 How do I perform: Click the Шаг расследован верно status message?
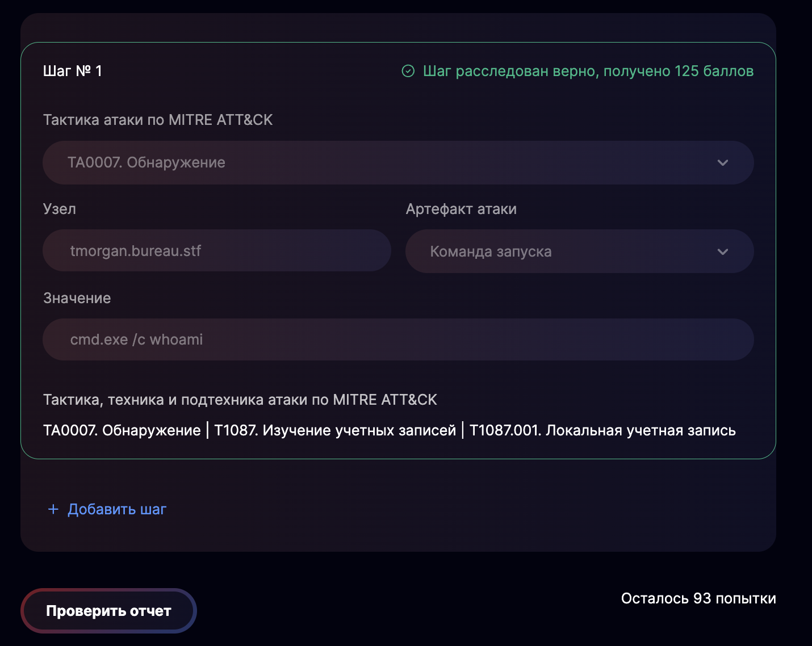pyautogui.click(x=588, y=71)
